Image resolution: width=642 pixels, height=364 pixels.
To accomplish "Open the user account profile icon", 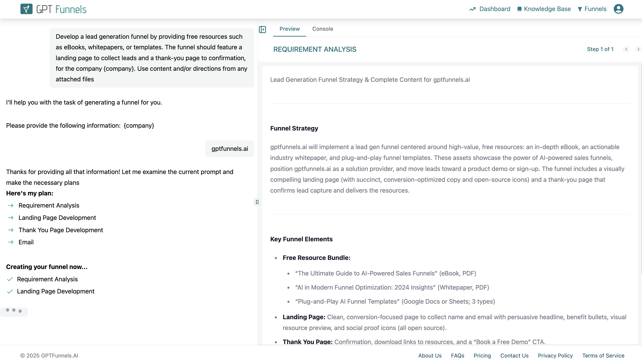I will coord(618,9).
